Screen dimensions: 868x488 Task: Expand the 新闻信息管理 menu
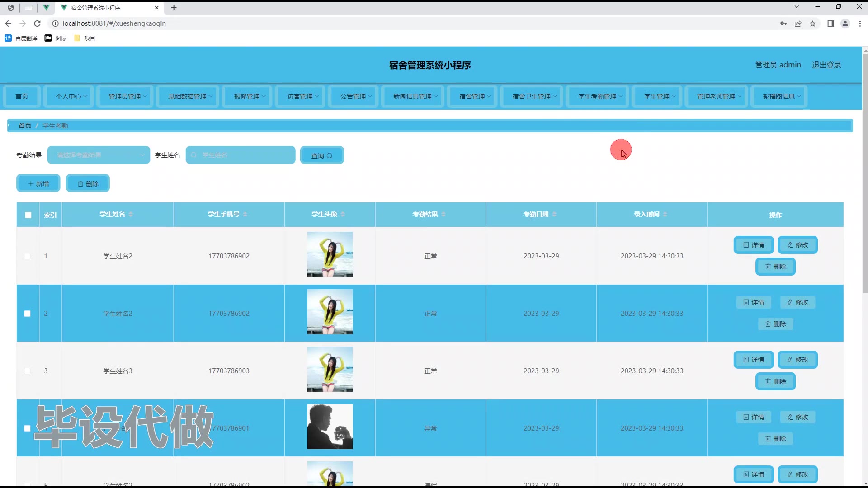click(x=413, y=96)
